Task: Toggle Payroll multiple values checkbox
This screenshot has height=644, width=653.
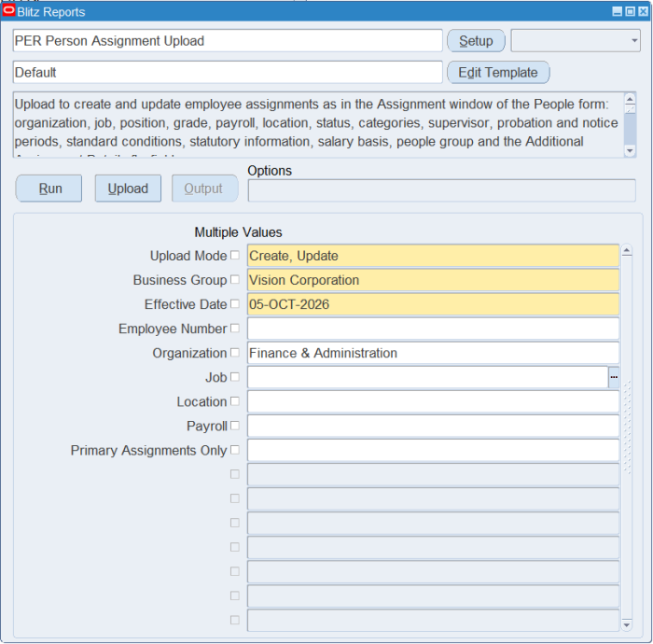Action: tap(235, 426)
